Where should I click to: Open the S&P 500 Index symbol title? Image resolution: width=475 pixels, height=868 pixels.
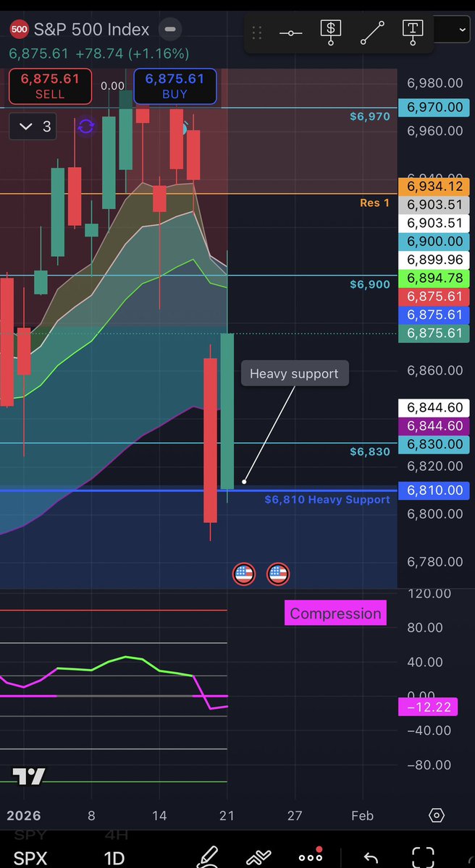pos(91,30)
